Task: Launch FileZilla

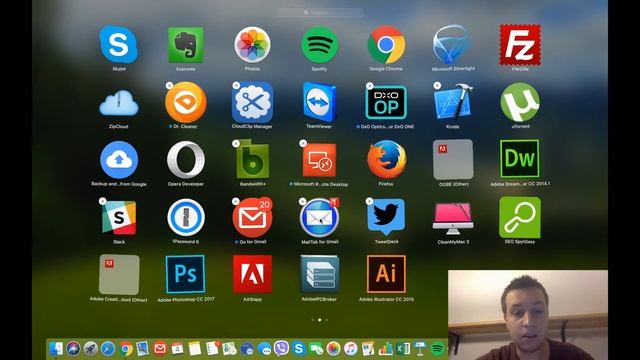Action: 520,45
